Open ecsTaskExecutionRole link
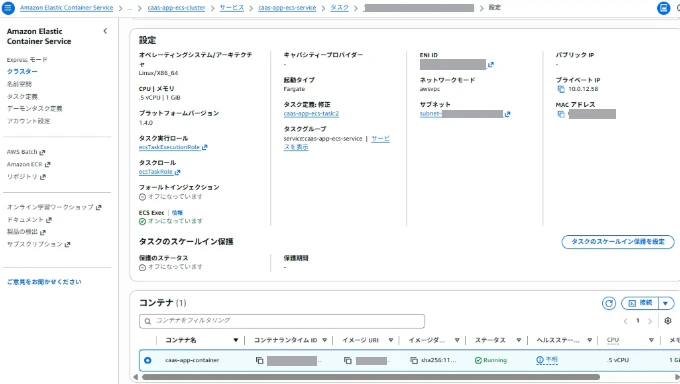680x384 pixels. click(173, 148)
